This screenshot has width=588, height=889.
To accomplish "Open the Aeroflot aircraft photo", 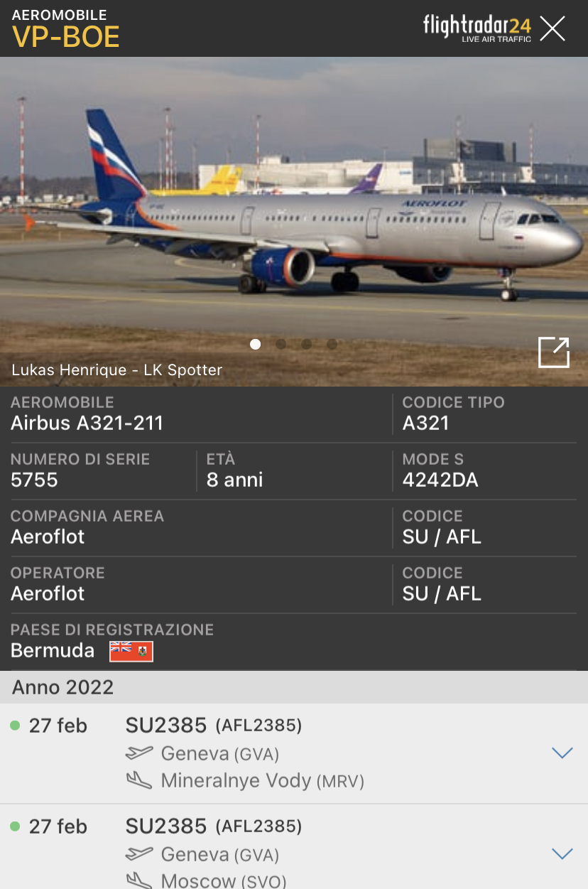I will [x=294, y=222].
